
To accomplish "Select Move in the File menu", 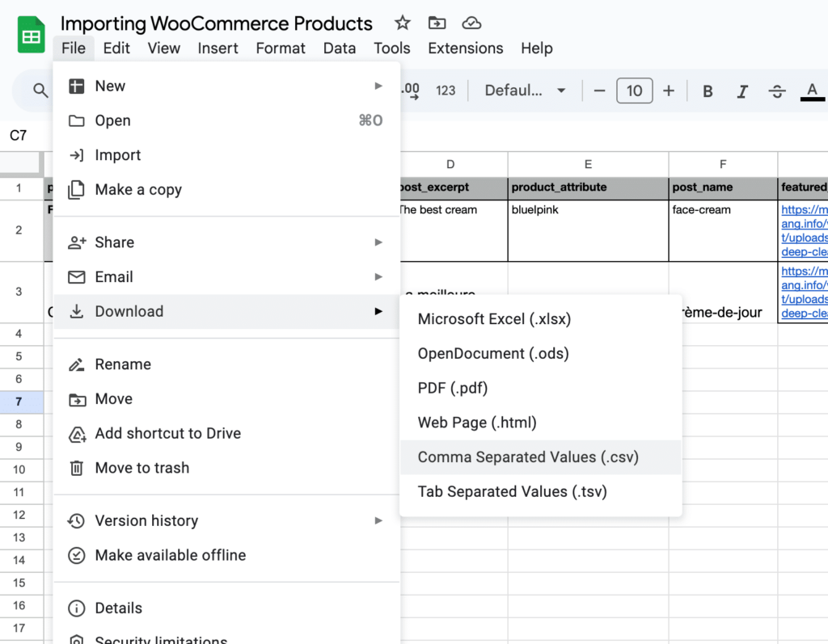I will 226,398.
